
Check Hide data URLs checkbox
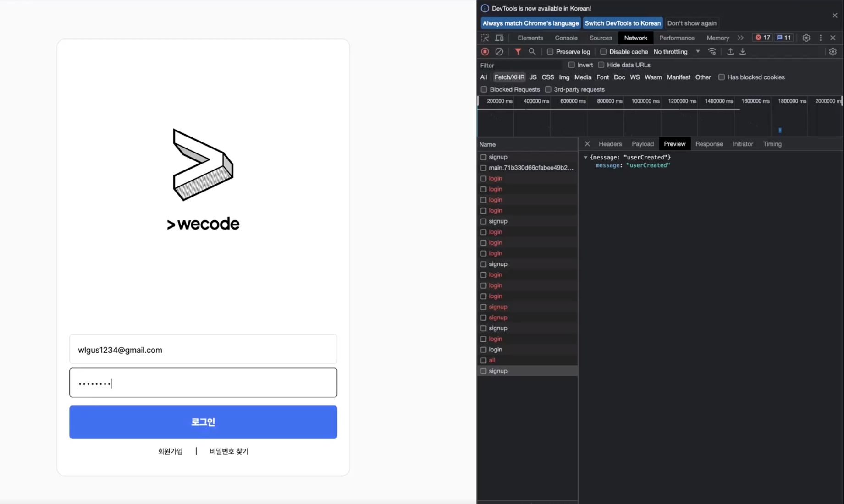tap(601, 65)
